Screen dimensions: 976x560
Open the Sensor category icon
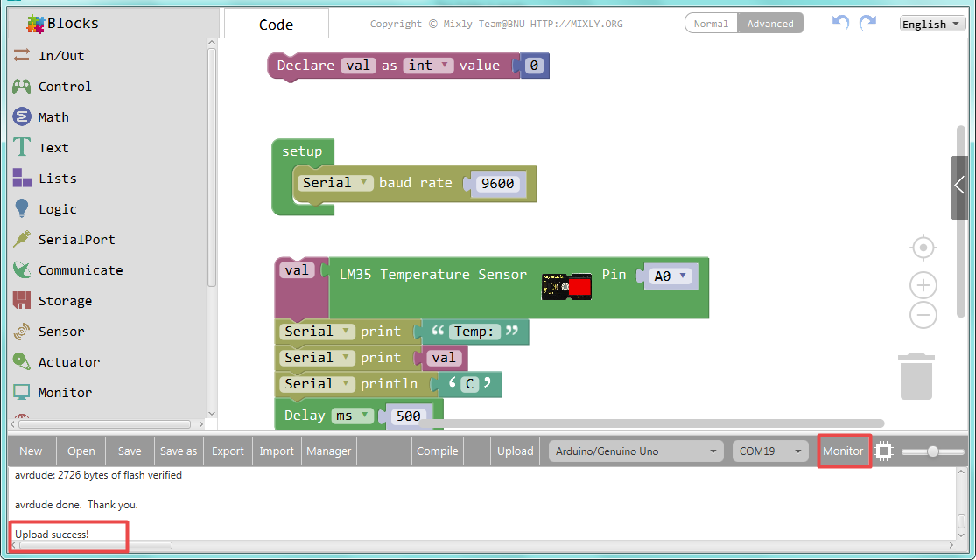[x=22, y=331]
